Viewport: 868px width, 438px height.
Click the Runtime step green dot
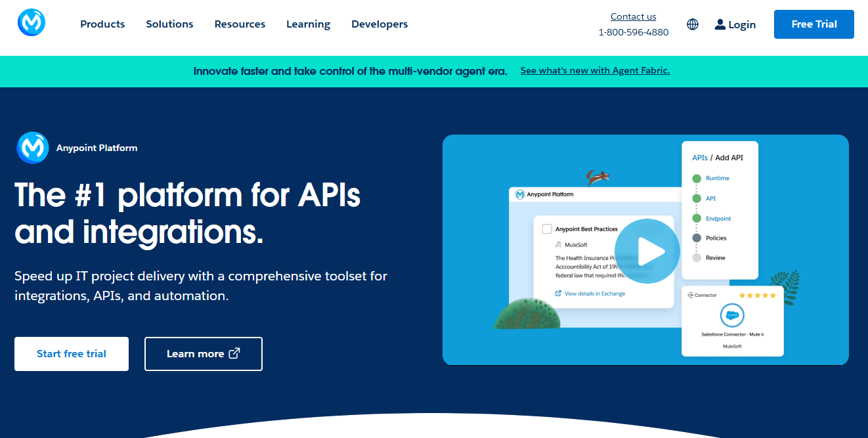[697, 179]
